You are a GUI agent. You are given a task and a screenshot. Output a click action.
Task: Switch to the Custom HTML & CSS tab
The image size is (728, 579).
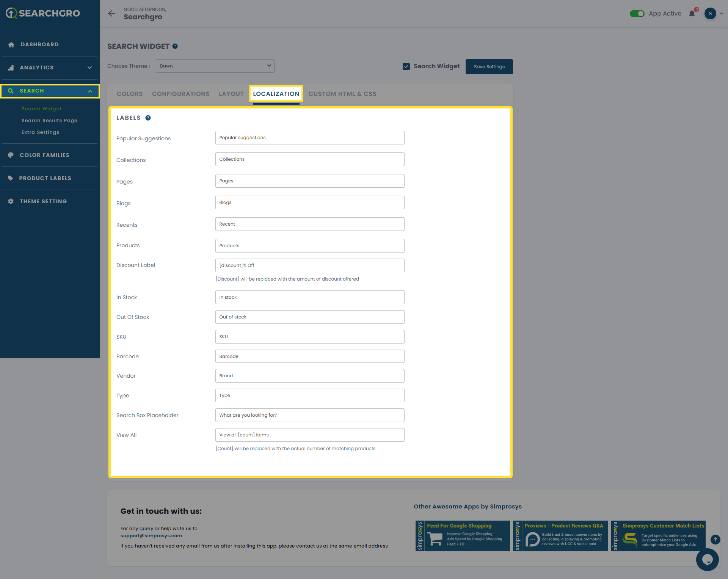click(x=342, y=94)
